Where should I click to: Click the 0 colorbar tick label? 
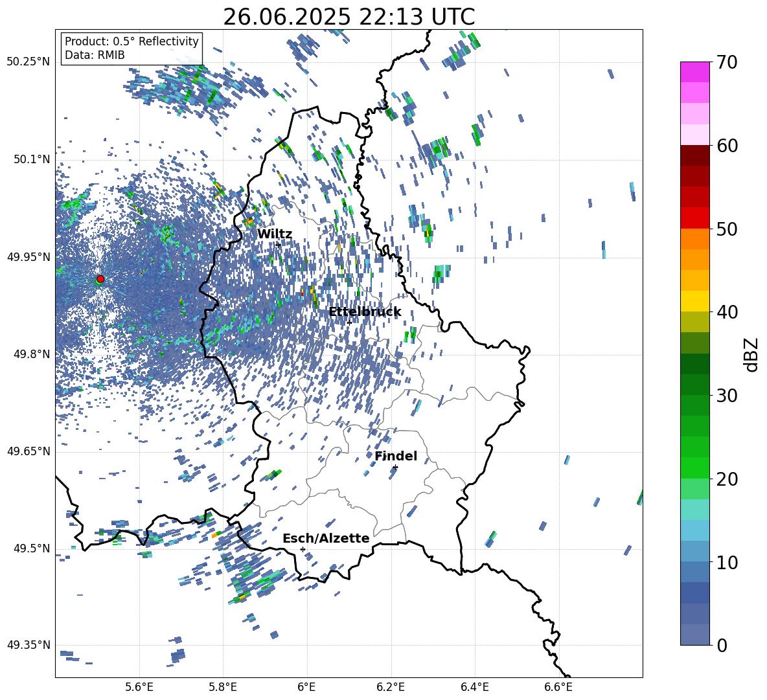pos(722,645)
